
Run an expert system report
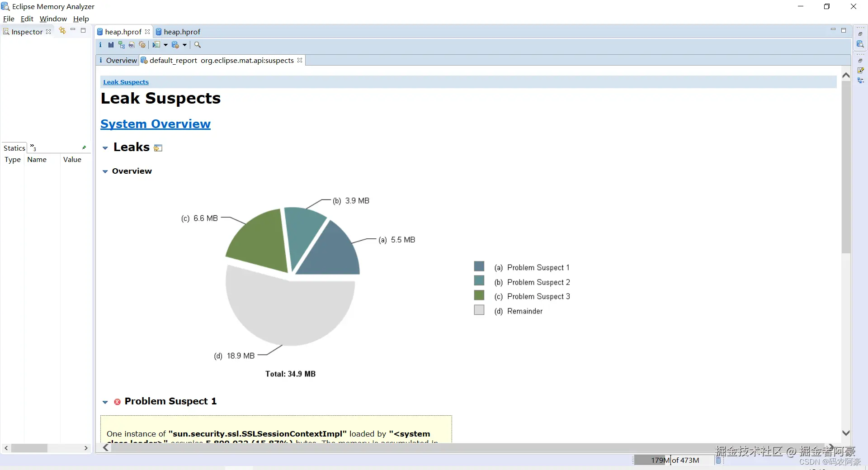click(x=156, y=45)
